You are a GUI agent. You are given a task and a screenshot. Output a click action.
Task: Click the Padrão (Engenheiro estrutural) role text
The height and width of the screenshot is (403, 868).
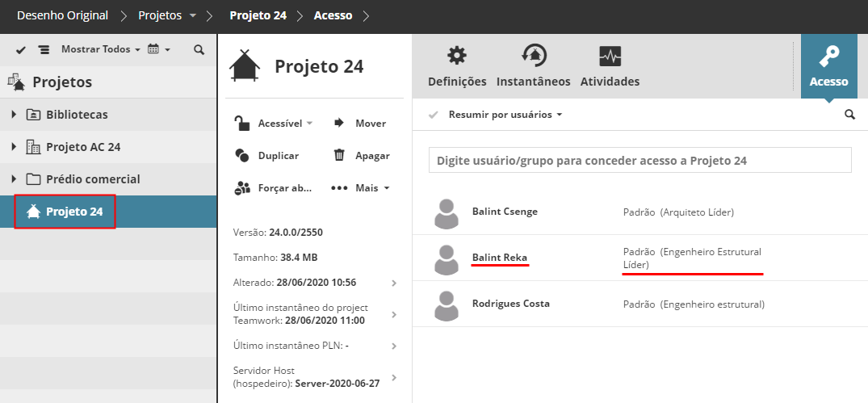pyautogui.click(x=694, y=304)
